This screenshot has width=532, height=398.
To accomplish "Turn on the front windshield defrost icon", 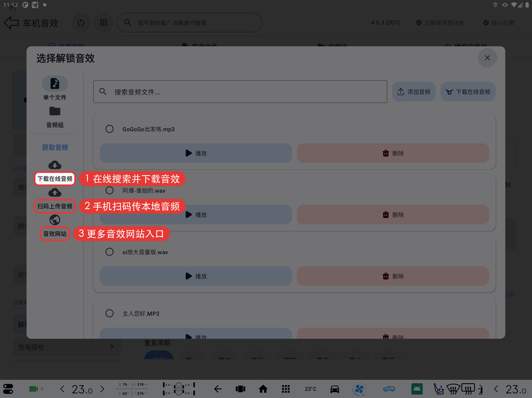I will (x=453, y=389).
